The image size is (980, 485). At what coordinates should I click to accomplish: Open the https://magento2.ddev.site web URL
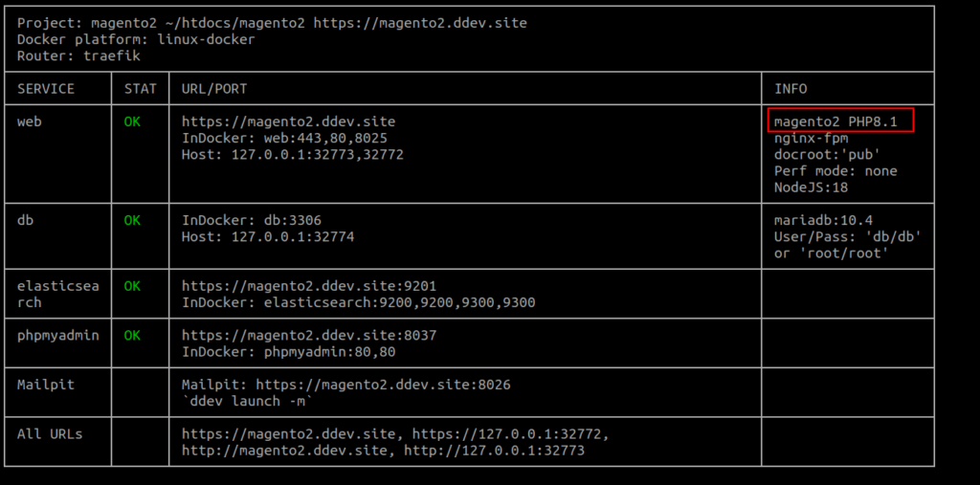(x=288, y=121)
